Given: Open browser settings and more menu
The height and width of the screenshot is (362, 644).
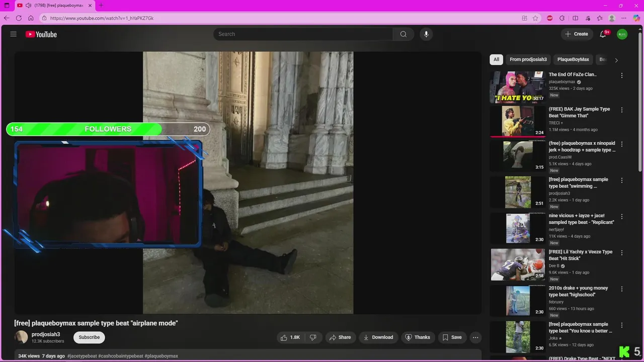Looking at the screenshot, I should [x=624, y=18].
